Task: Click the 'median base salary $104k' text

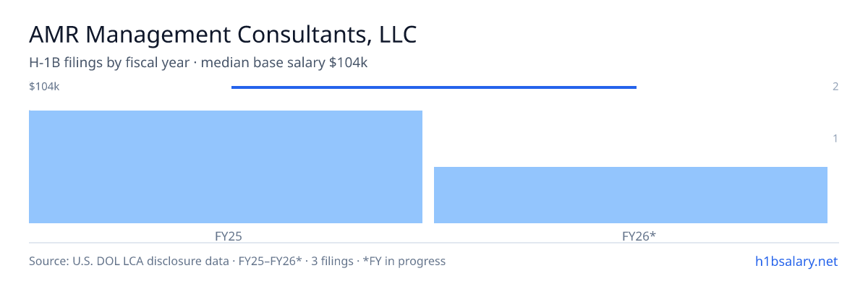Action: pyautogui.click(x=284, y=63)
